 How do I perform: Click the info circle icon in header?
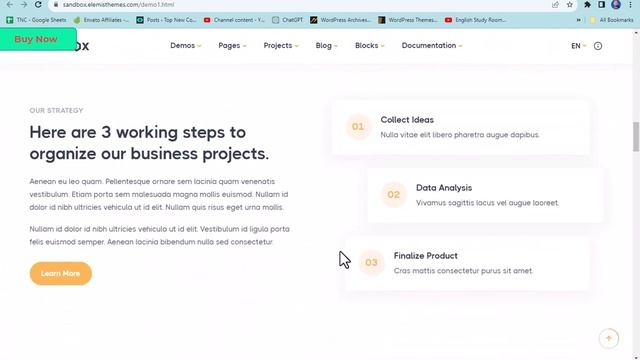(x=598, y=46)
